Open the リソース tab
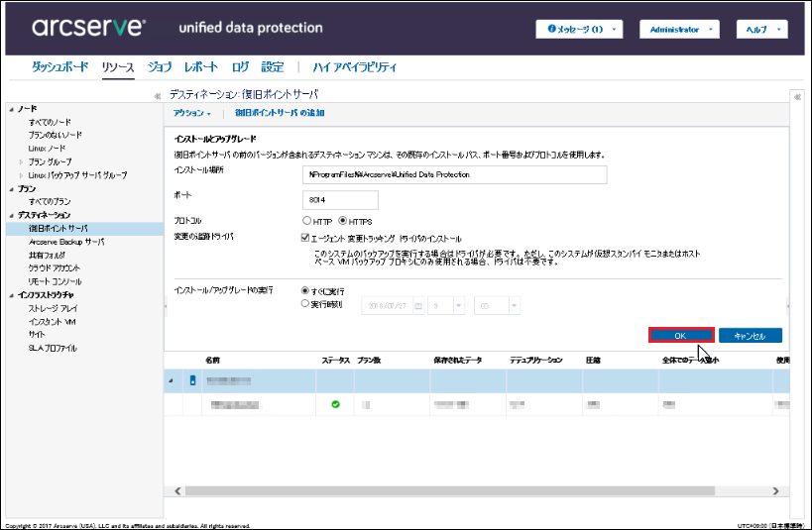This screenshot has width=812, height=530. click(118, 66)
